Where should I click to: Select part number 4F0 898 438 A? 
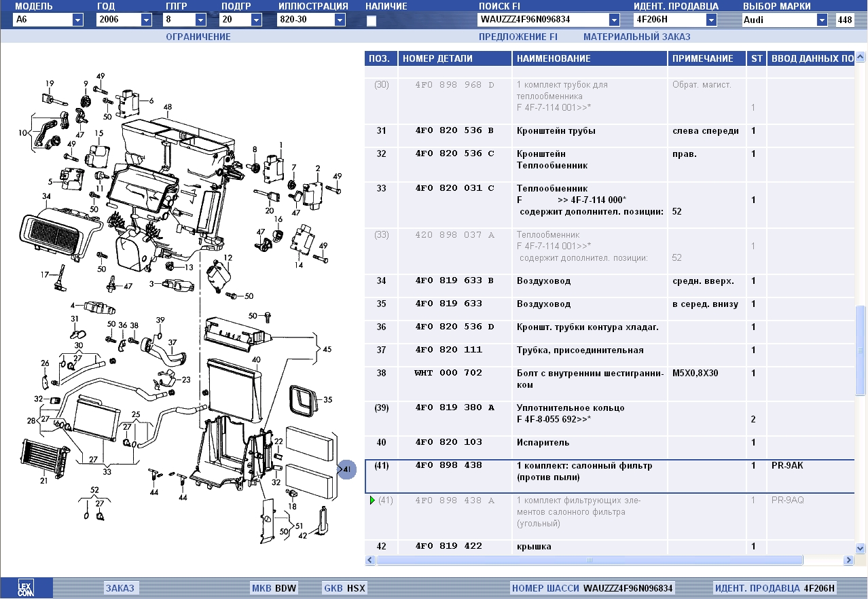coord(454,501)
